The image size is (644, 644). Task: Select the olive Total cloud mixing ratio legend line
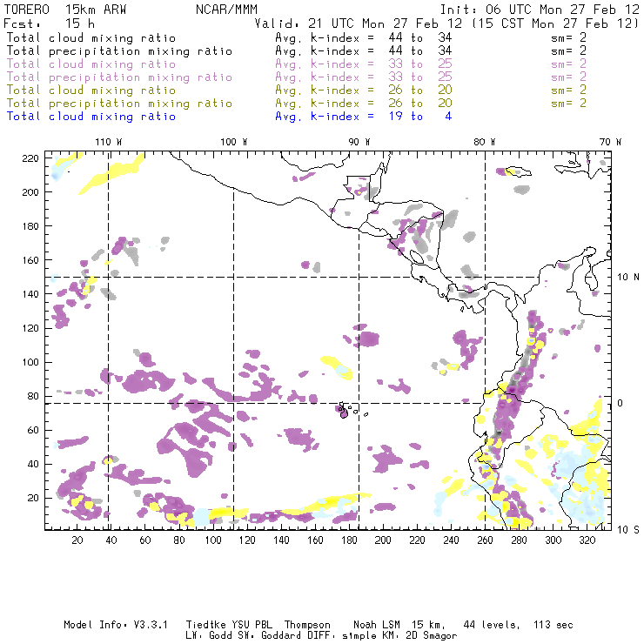[91, 90]
